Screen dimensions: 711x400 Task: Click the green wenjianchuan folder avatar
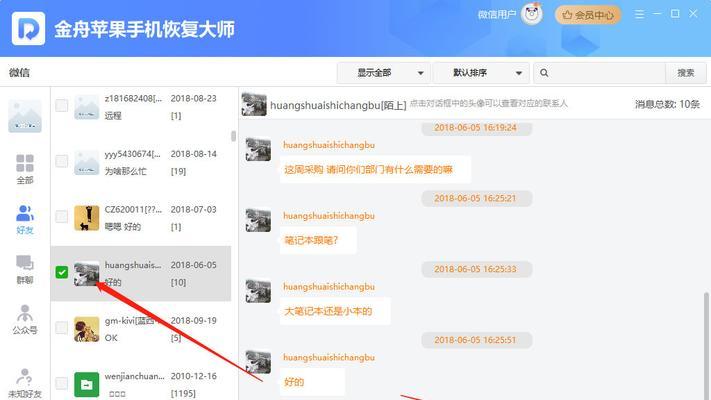click(87, 385)
